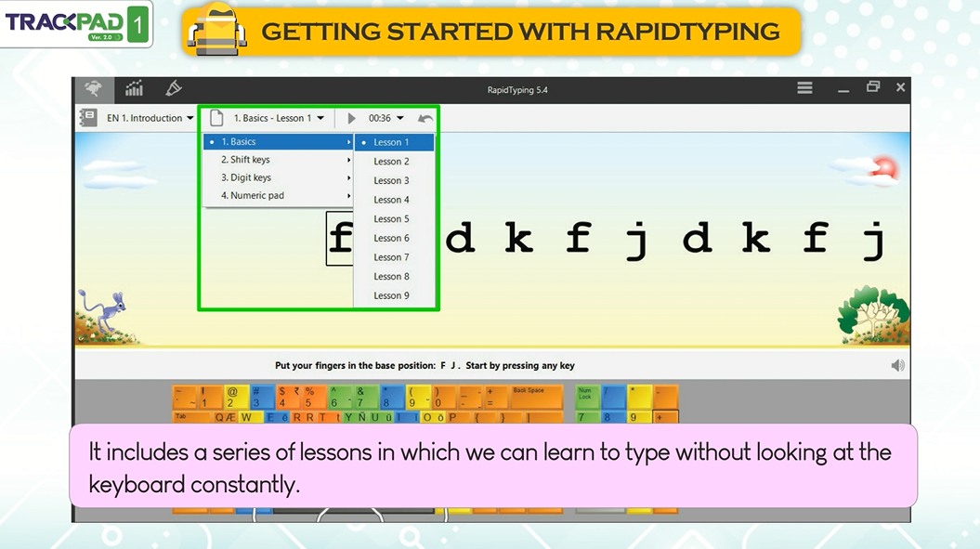Viewport: 980px width, 549px height.
Task: Restore down the RapidTyping window
Action: (x=873, y=87)
